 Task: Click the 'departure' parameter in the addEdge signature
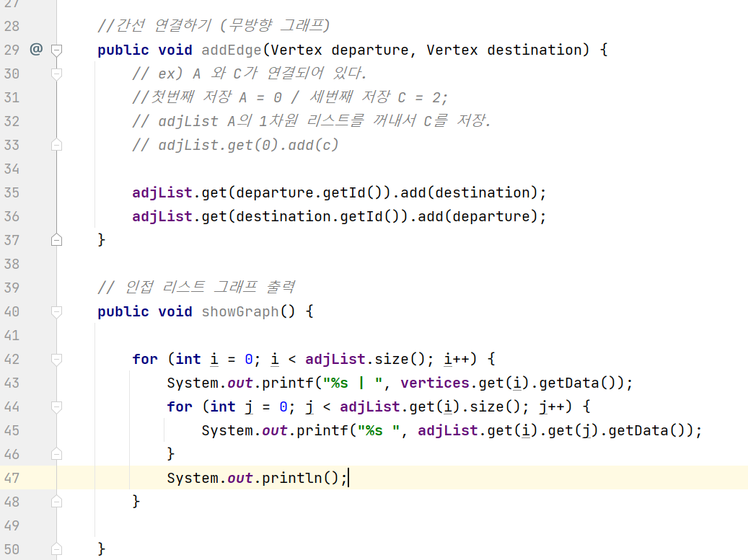tap(370, 50)
